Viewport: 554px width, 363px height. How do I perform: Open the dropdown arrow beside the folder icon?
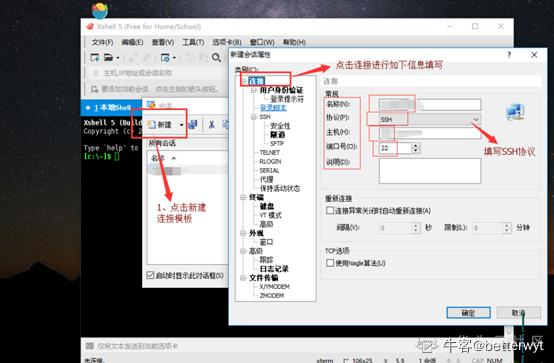pos(118,58)
